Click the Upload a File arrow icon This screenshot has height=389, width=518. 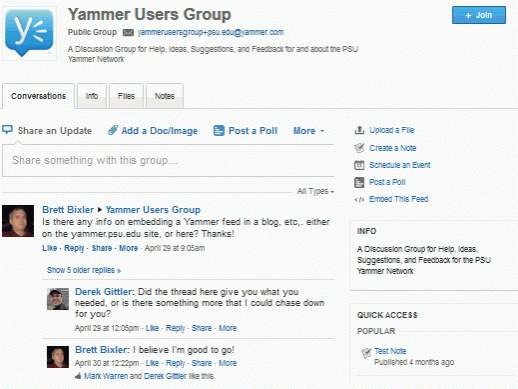(x=359, y=130)
